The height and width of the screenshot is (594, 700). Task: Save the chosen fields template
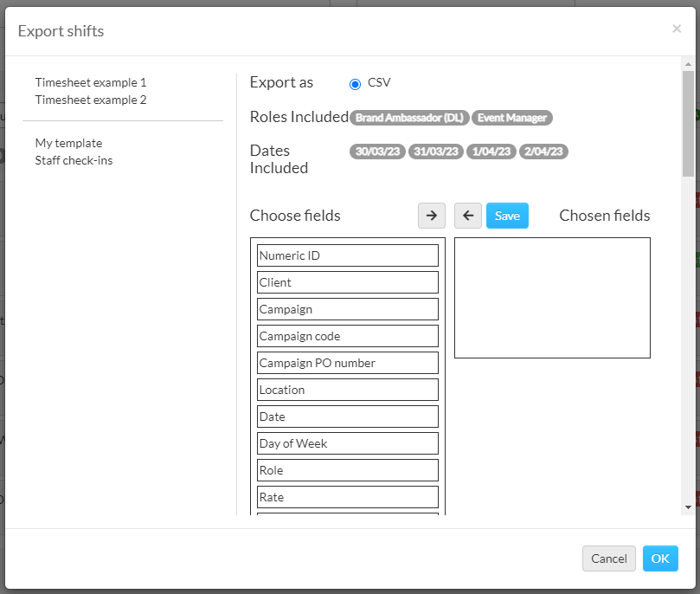[507, 216]
